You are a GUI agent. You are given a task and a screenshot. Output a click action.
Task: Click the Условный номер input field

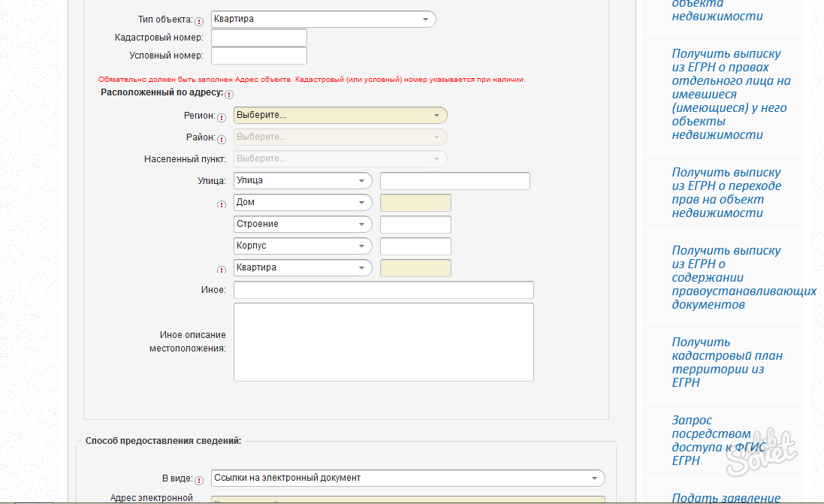259,56
